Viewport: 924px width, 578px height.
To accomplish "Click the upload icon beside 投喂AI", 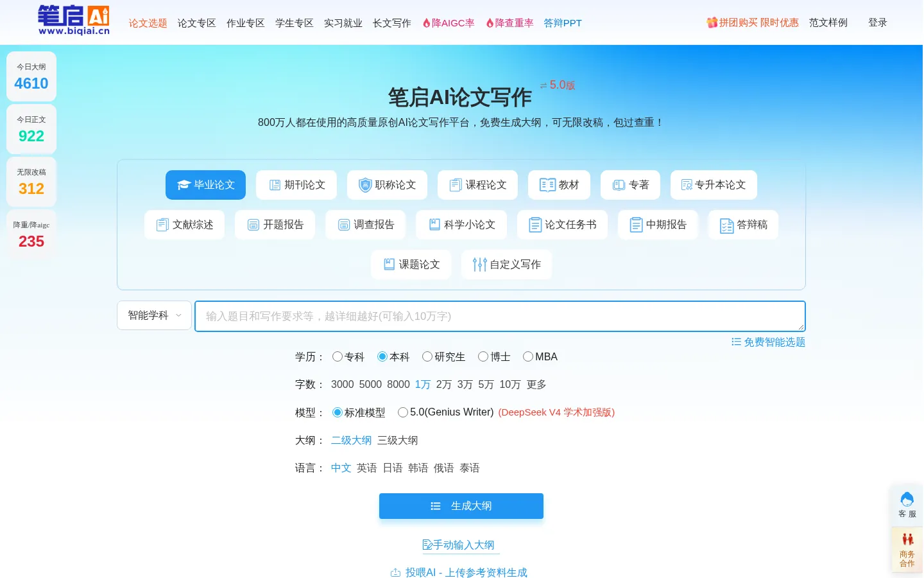I will [x=396, y=573].
